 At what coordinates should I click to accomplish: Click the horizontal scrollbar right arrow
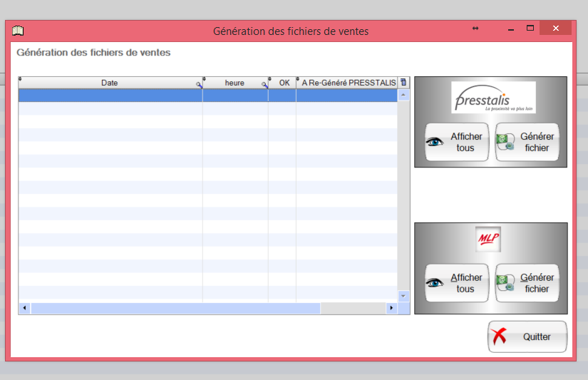391,308
